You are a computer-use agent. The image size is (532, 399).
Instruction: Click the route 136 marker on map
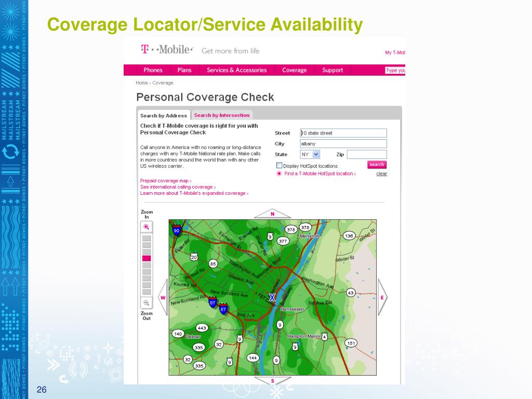click(349, 236)
